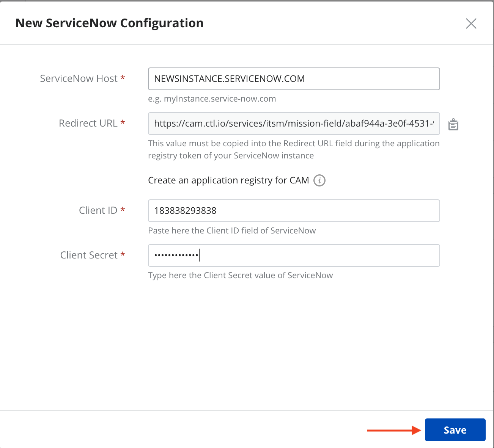Click hint "Paste here the Client ID field"

click(232, 231)
